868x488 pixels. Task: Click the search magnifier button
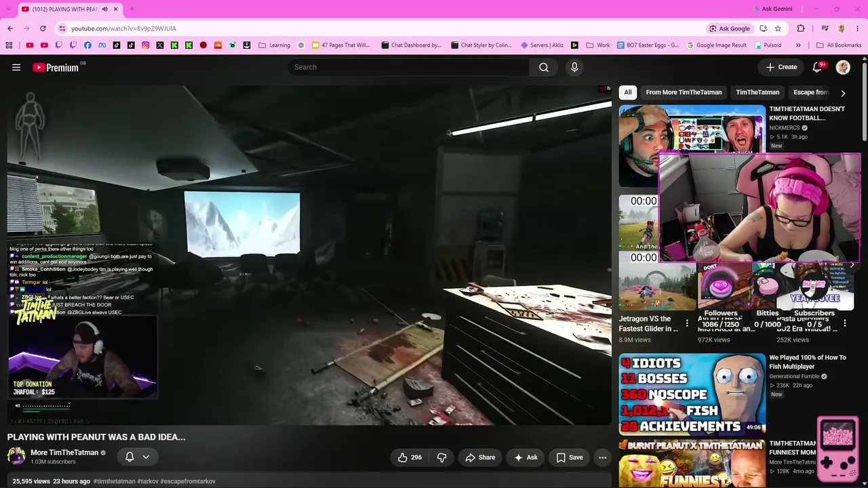(x=544, y=67)
